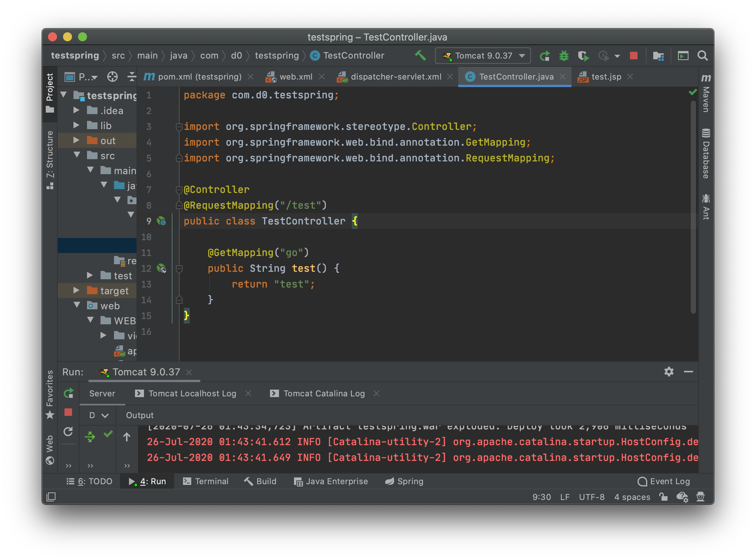Collapse the src folder in project tree
The width and height of the screenshot is (756, 560).
pos(77,155)
